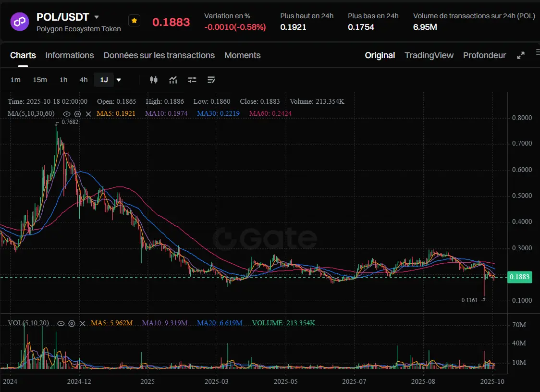Click the 2024-12 date axis label

coord(79,381)
